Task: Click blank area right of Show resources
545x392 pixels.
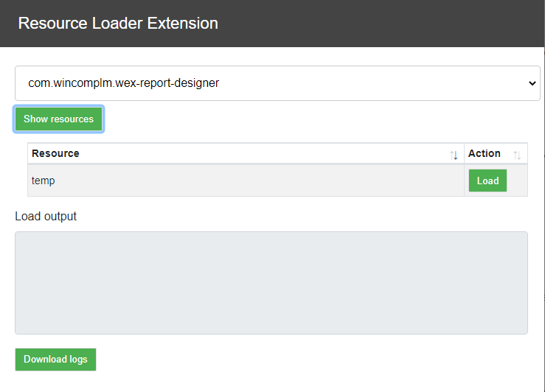Action: pos(313,119)
